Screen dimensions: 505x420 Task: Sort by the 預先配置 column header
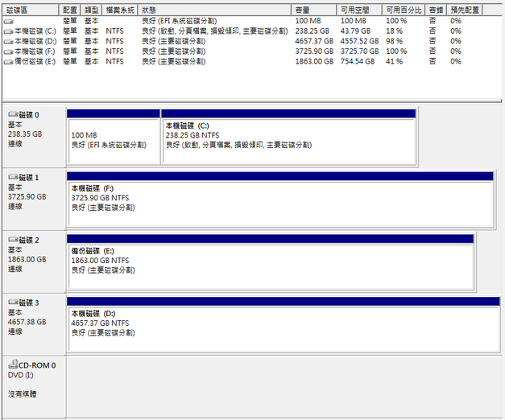click(x=465, y=10)
